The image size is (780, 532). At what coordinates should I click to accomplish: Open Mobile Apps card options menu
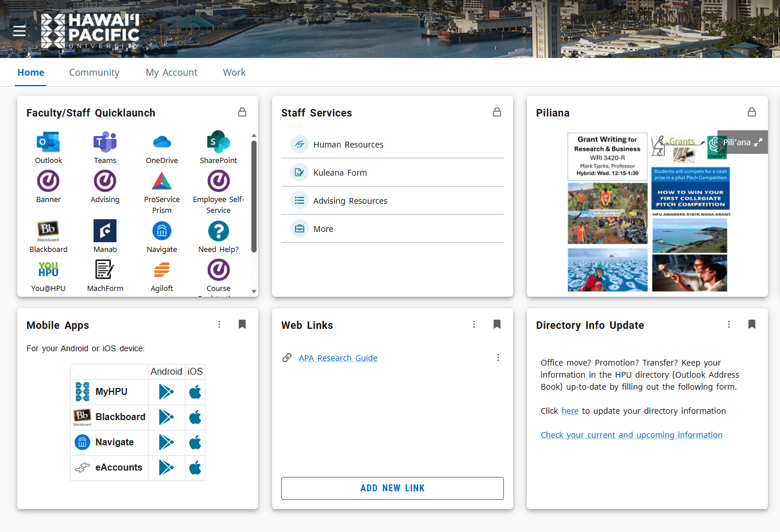pyautogui.click(x=219, y=324)
